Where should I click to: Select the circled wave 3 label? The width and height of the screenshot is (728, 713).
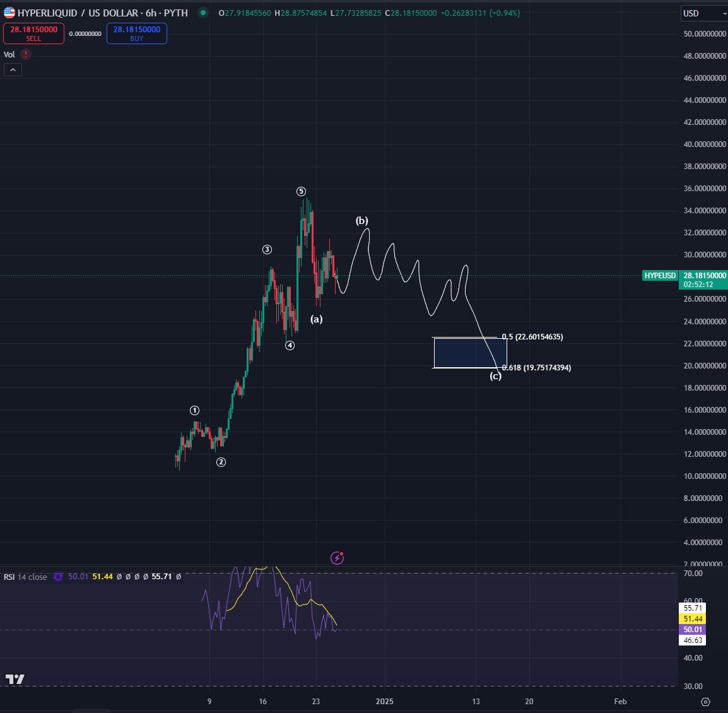pyautogui.click(x=267, y=249)
